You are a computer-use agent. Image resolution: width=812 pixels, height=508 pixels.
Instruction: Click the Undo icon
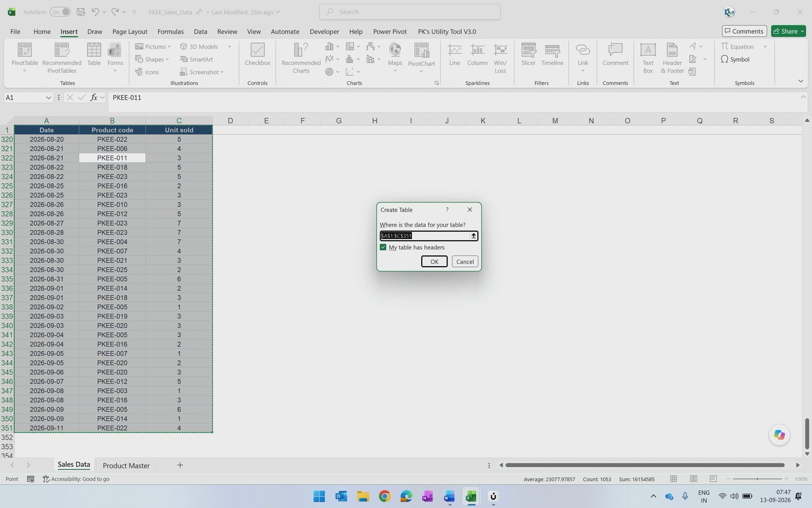pos(95,12)
